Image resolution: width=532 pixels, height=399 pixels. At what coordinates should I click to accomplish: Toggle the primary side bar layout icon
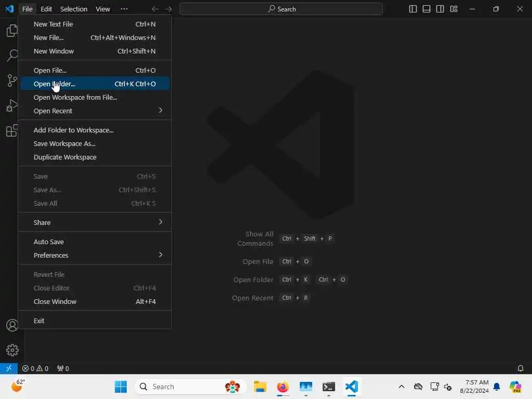pyautogui.click(x=413, y=9)
